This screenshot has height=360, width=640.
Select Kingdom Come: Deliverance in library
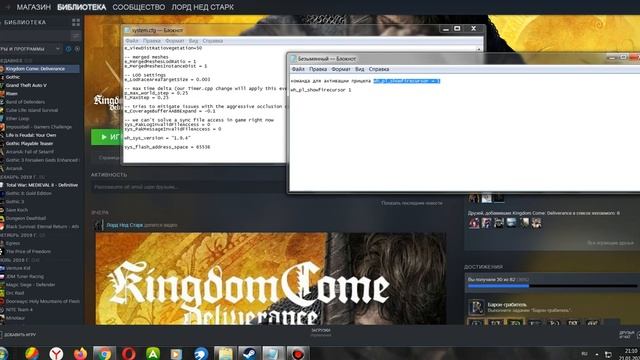click(40, 69)
